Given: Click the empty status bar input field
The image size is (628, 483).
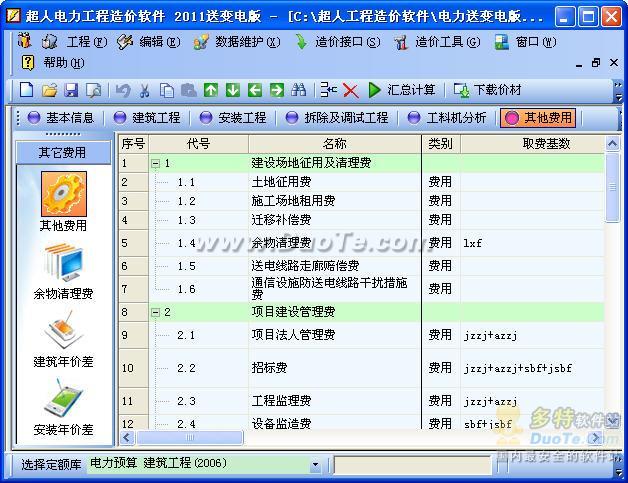Looking at the screenshot, I should tap(413, 466).
